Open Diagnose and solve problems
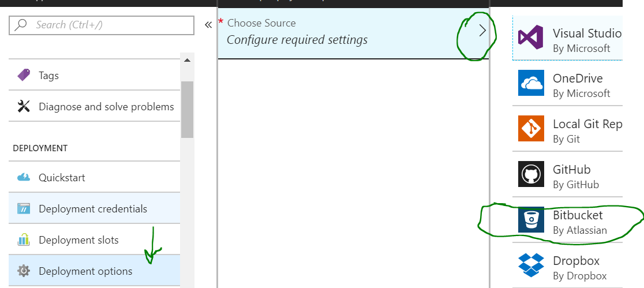The height and width of the screenshot is (288, 644). 94,106
